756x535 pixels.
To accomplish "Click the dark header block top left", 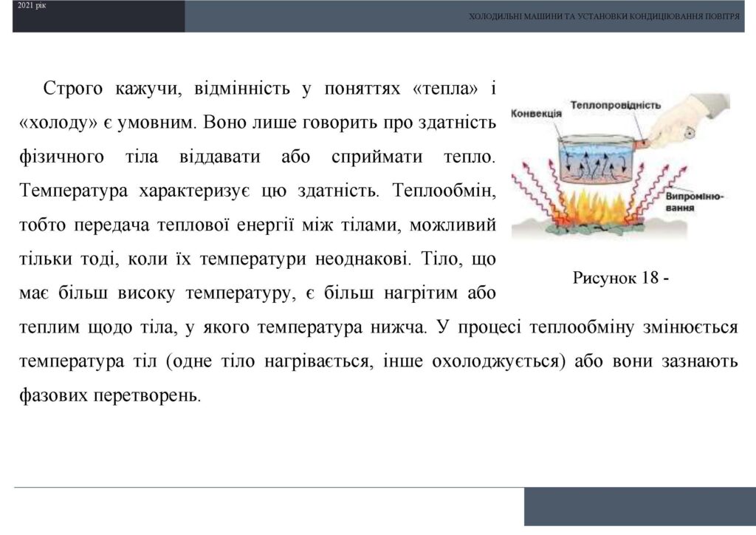I will [x=98, y=16].
